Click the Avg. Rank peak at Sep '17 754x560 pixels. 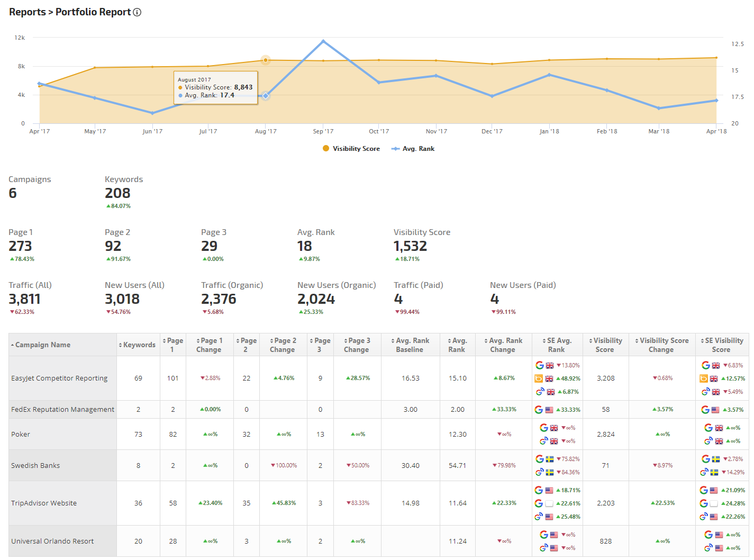pos(323,41)
